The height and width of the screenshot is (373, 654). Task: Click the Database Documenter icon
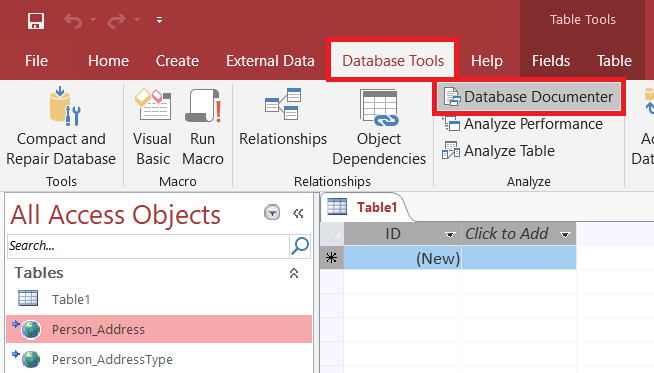[x=452, y=97]
